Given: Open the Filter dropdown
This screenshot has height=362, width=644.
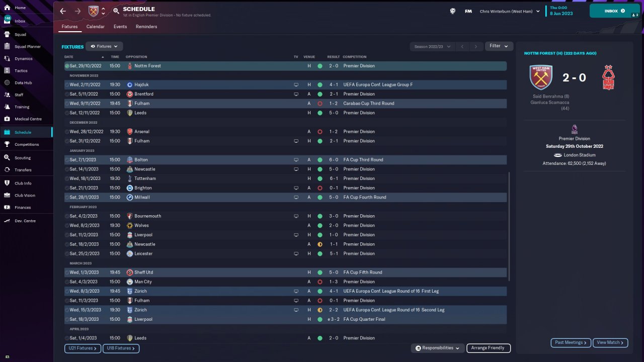Looking at the screenshot, I should pos(499,46).
